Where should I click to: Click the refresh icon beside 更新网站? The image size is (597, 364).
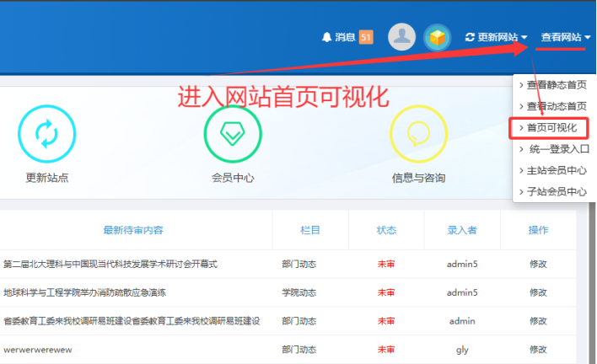tap(470, 37)
